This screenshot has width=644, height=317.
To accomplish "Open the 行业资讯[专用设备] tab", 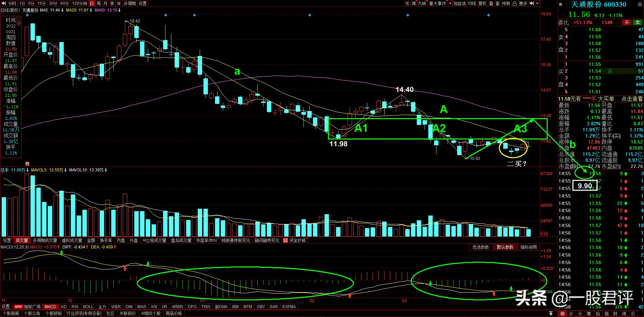I will 84,314.
